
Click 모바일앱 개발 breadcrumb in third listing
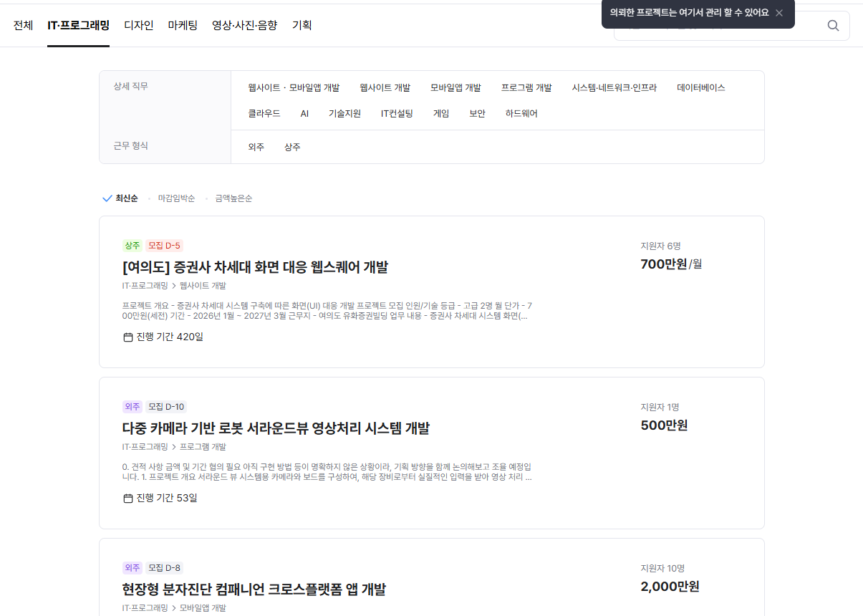pyautogui.click(x=203, y=608)
